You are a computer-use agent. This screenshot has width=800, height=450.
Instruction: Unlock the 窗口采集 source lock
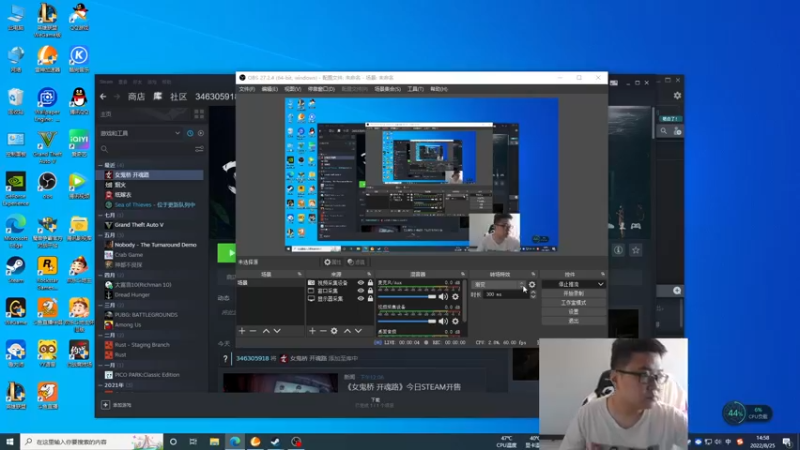[x=370, y=291]
